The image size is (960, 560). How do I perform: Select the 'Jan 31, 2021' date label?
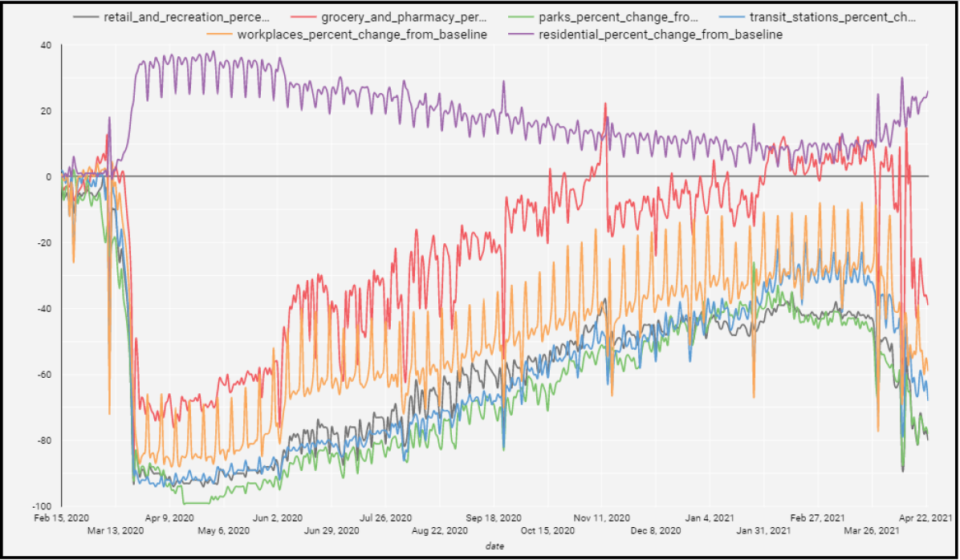pyautogui.click(x=764, y=530)
